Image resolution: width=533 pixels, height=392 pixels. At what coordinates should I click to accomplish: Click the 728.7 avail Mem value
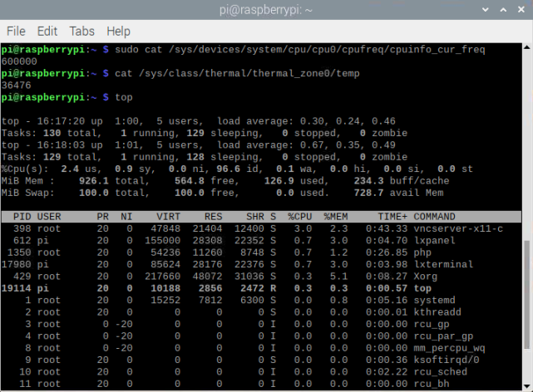tap(369, 193)
